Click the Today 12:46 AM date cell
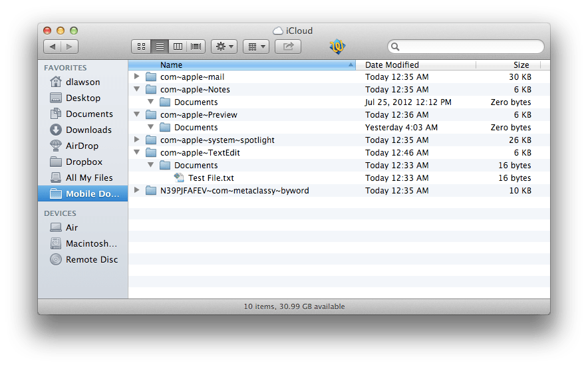Screen dimensions: 588x367 396,152
